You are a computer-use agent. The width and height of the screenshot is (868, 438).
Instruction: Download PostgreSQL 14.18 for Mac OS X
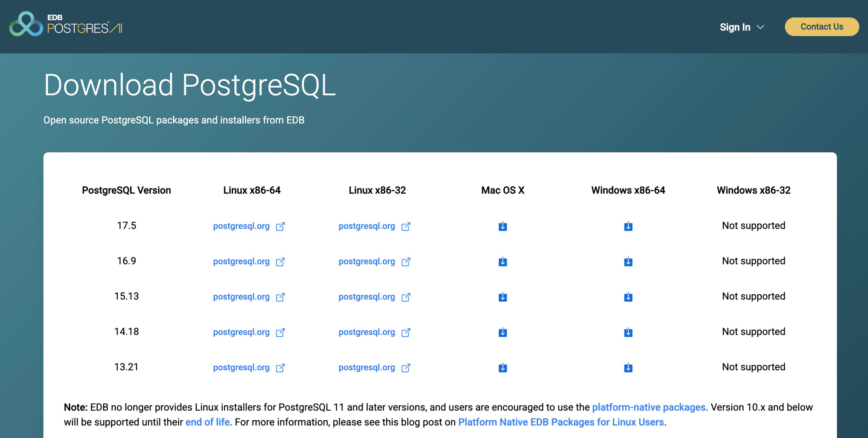tap(503, 332)
